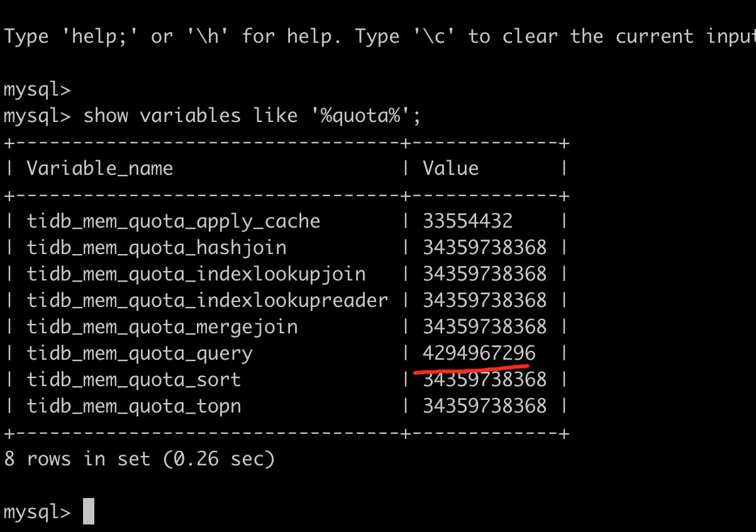The height and width of the screenshot is (532, 756).
Task: Click the tidb_mem_quota_indexlookupreader variable name
Action: [x=208, y=301]
